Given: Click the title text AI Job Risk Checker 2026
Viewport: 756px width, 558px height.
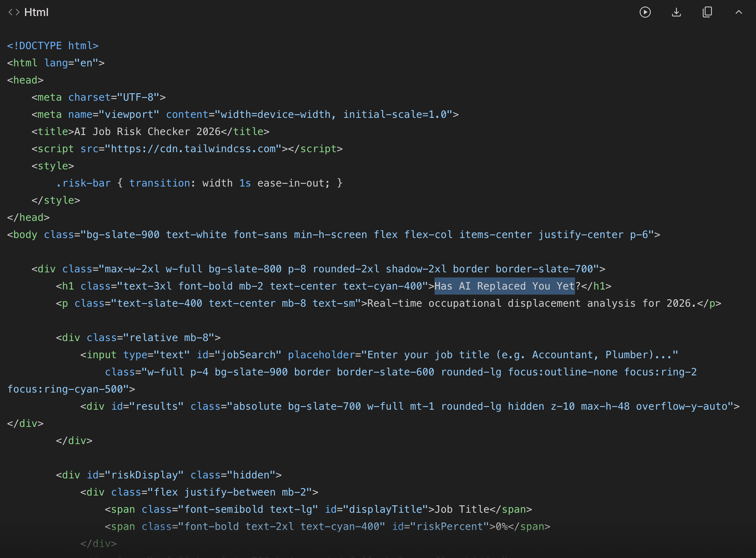Looking at the screenshot, I should coord(146,132).
